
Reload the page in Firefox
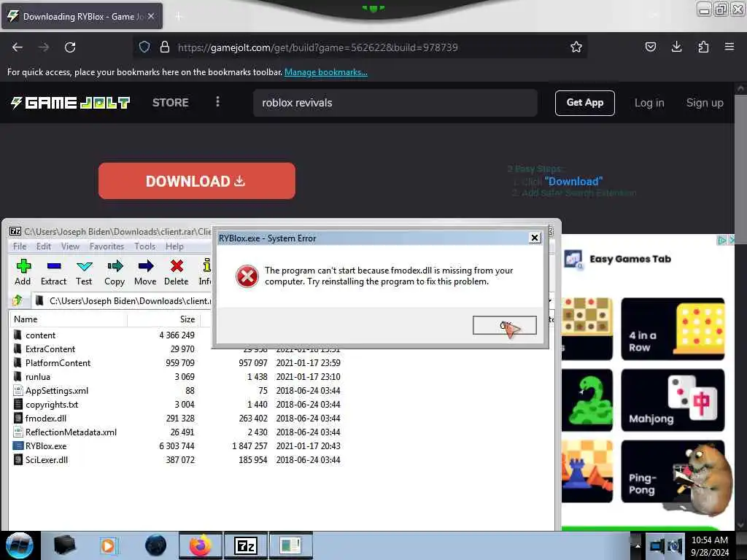(70, 47)
